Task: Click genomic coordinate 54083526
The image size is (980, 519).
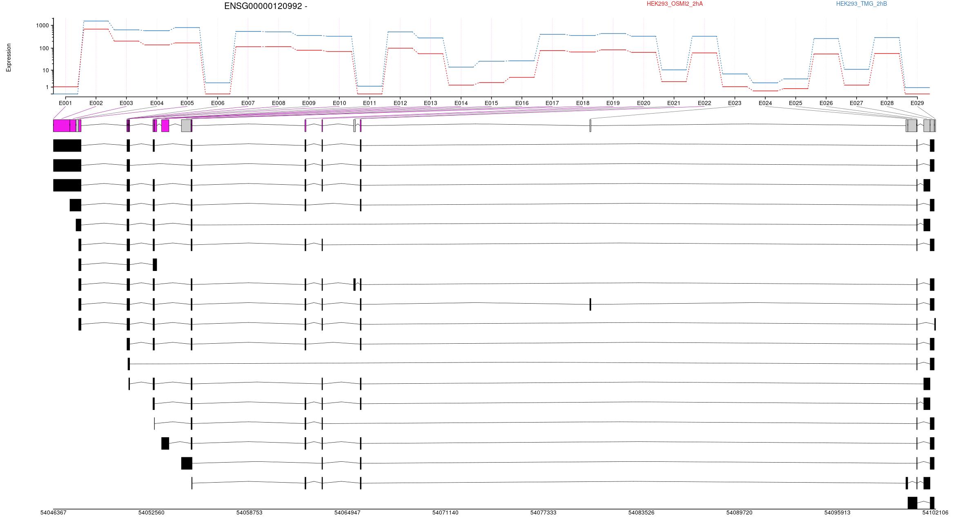Action: click(641, 512)
